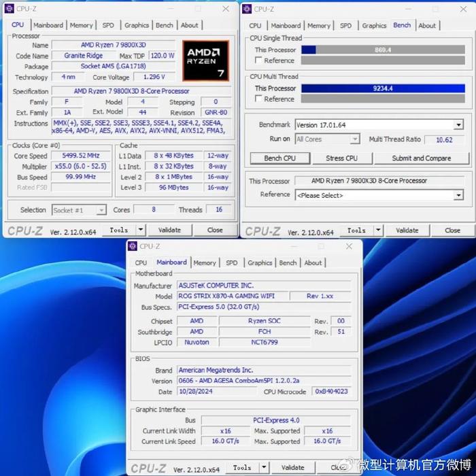Screen dimensions: 476x476
Task: Open Socket #1 selection dropdown
Action: 101,209
